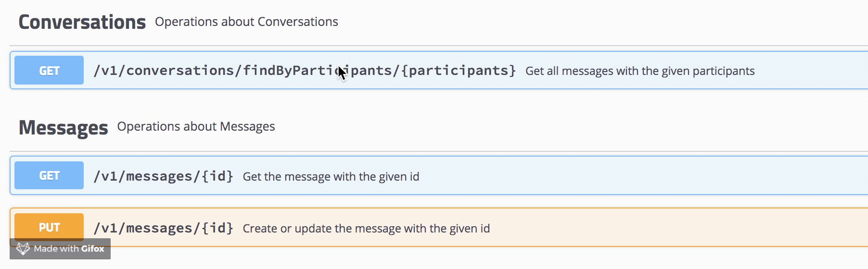Click 'Get all messages with the given participants'
The width and height of the screenshot is (868, 269).
coord(639,71)
